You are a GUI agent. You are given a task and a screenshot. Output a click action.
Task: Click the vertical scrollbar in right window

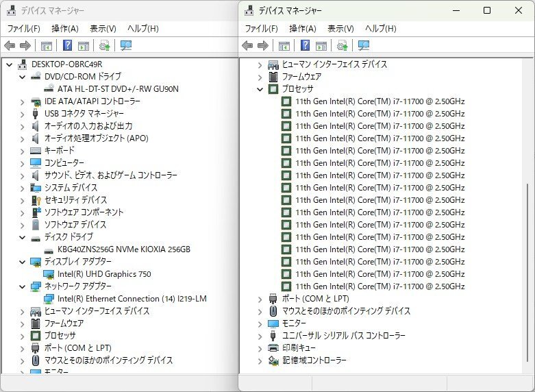point(527,273)
